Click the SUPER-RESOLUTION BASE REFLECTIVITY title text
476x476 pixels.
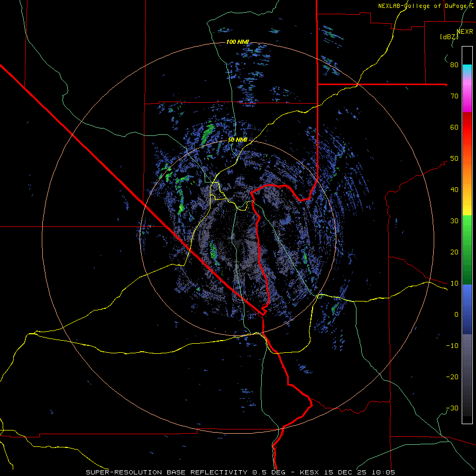[167, 472]
